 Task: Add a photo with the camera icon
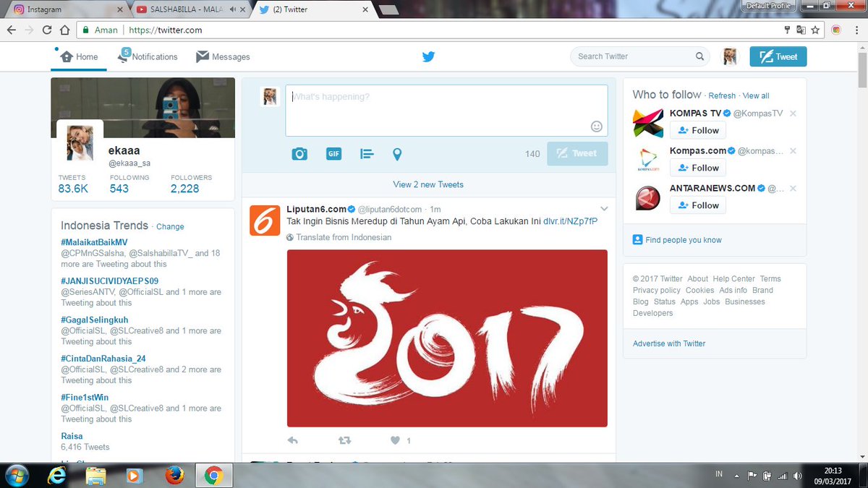pos(299,154)
